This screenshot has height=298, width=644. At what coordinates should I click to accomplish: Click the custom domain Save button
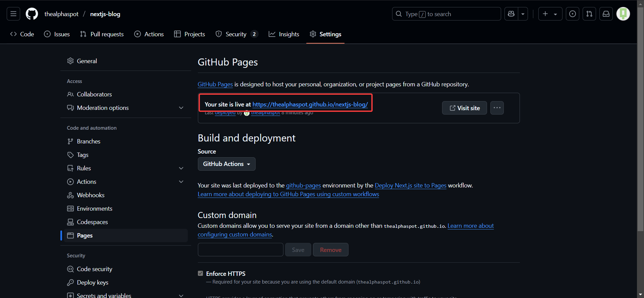[x=298, y=250]
